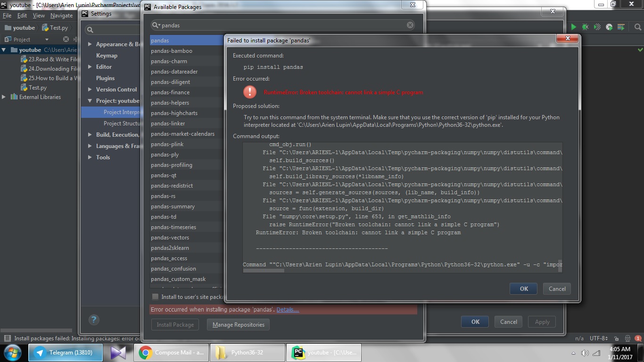644x362 pixels.
Task: Click the Settings help question mark icon
Action: (93, 320)
